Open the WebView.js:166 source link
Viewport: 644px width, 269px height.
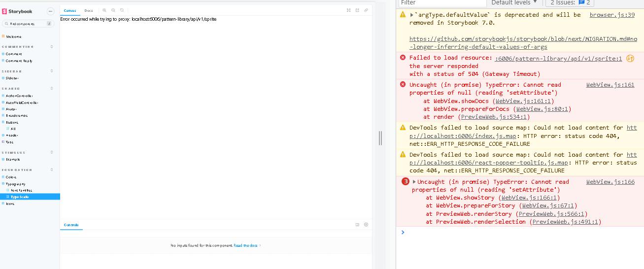click(x=610, y=182)
